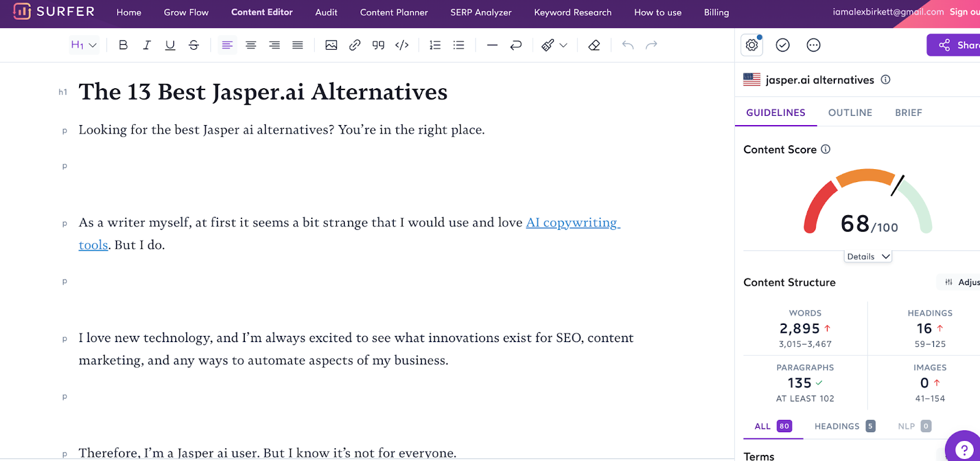Clear formatting with the eraser
The width and height of the screenshot is (980, 461).
tap(594, 45)
